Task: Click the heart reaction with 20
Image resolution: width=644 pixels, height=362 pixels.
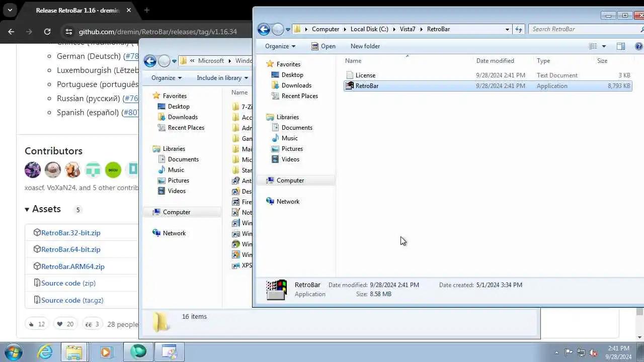Action: (x=65, y=324)
